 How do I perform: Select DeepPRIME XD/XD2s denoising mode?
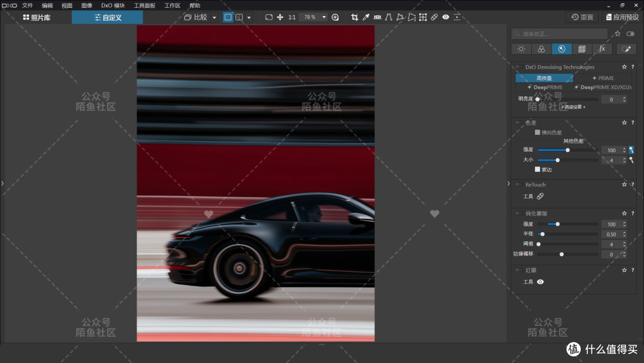coord(603,87)
